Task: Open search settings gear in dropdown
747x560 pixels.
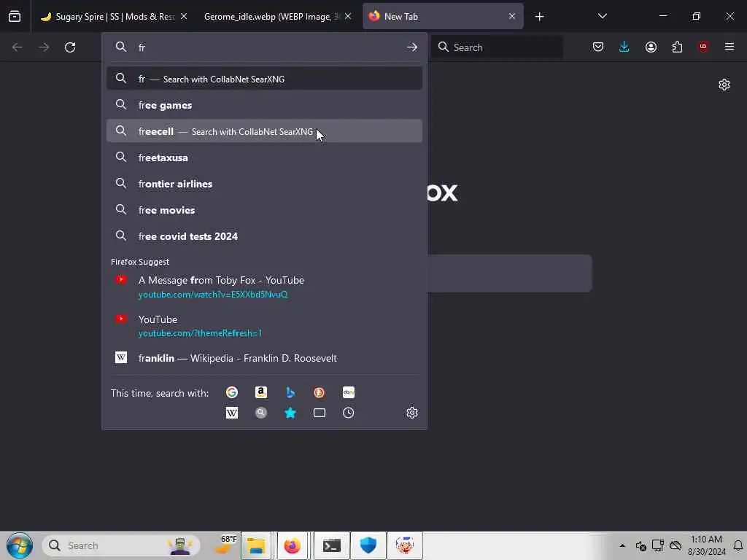Action: tap(412, 413)
